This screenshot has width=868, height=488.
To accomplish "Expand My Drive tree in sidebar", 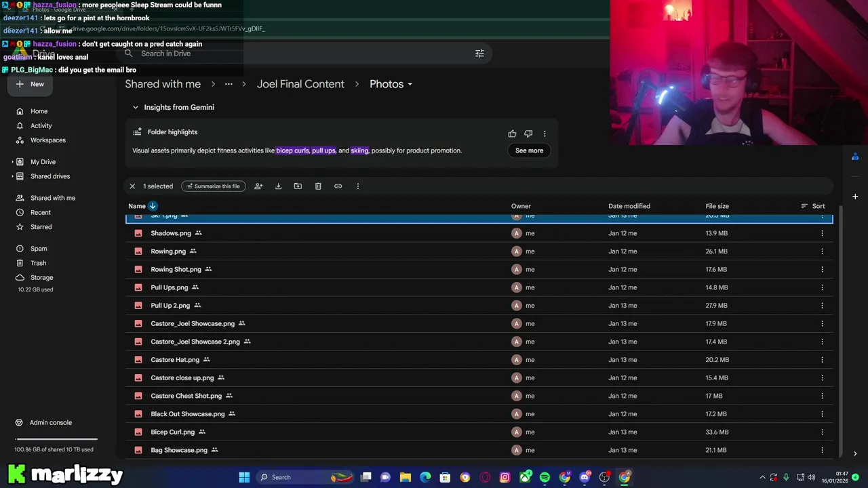I will tap(12, 162).
